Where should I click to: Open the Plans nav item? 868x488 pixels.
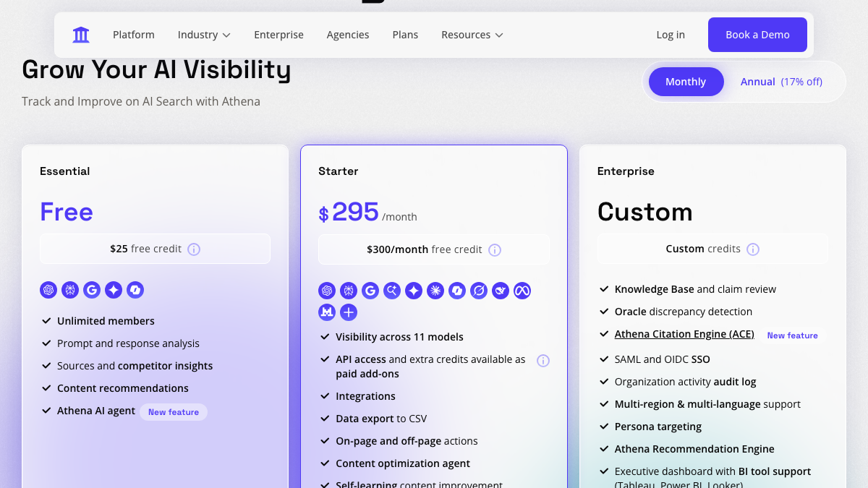point(405,35)
